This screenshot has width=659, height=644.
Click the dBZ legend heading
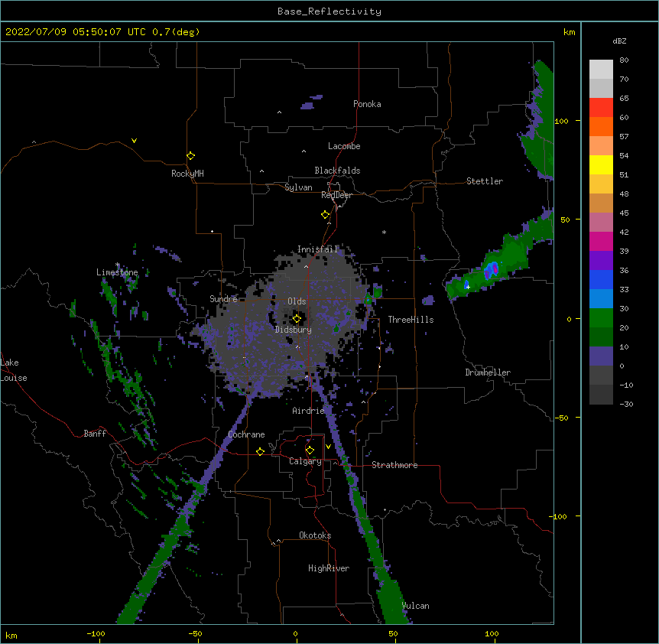(x=619, y=41)
